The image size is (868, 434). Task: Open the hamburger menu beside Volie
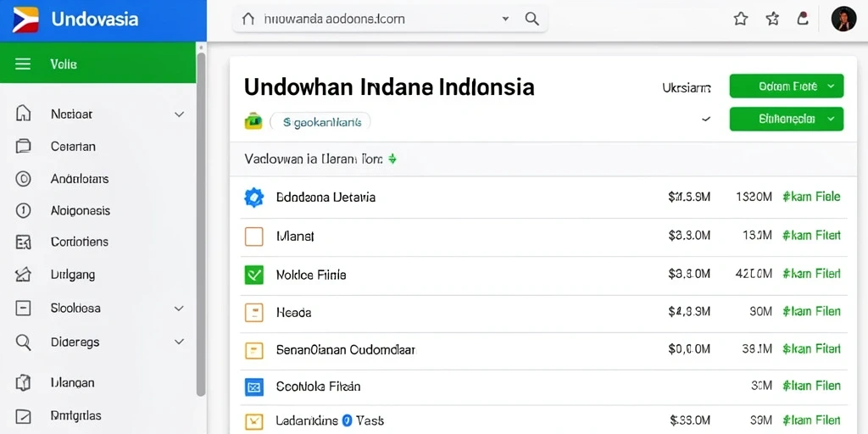tap(23, 64)
